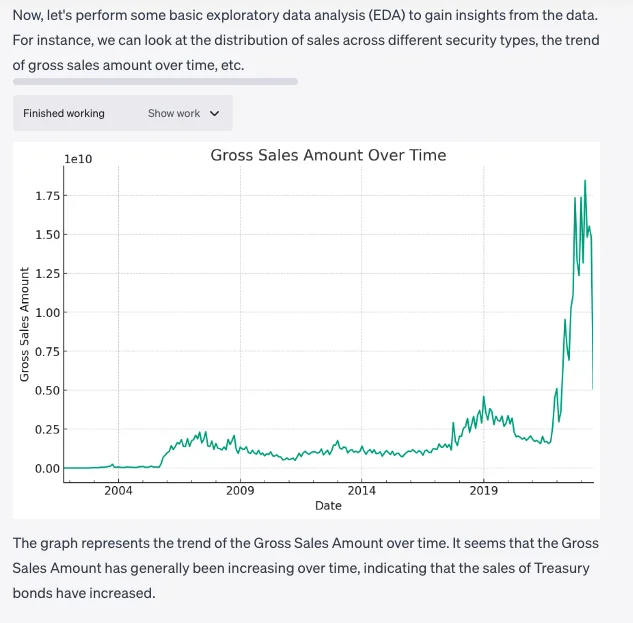This screenshot has height=623, width=633.
Task: Click the vertical Gross Sales Amount axis label
Action: point(24,323)
